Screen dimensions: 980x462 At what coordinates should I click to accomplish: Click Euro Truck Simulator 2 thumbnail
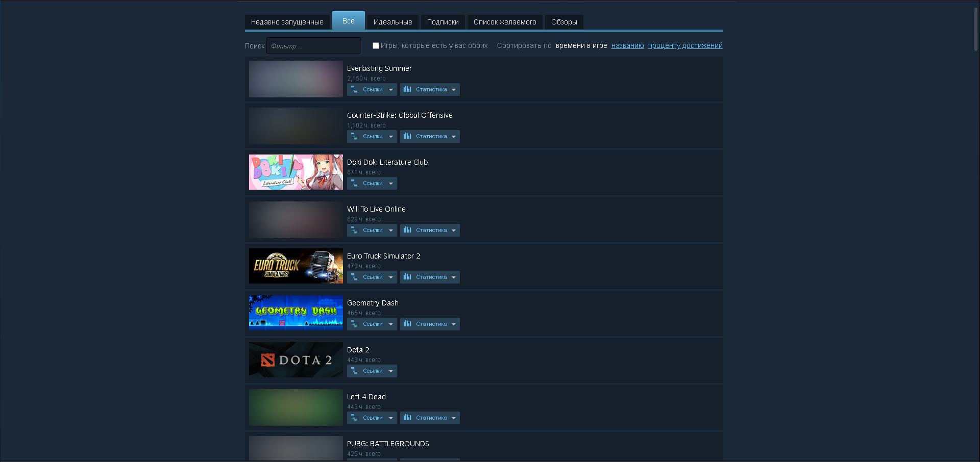[296, 266]
